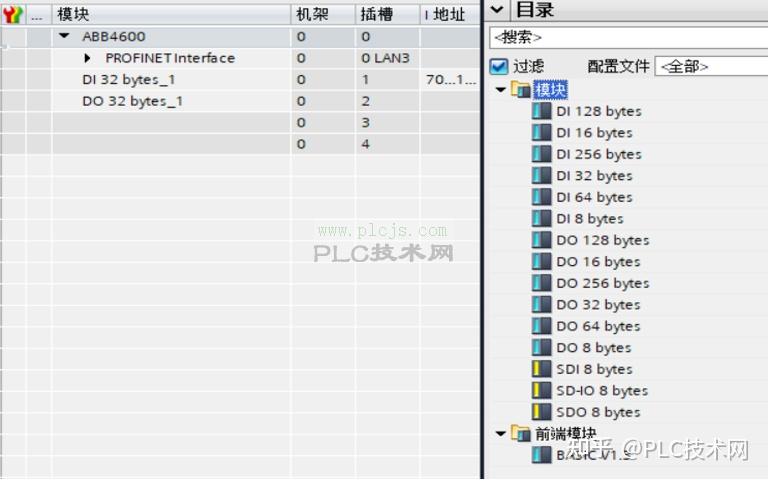Collapse the 模块 catalog folder
The image size is (768, 481).
point(501,90)
